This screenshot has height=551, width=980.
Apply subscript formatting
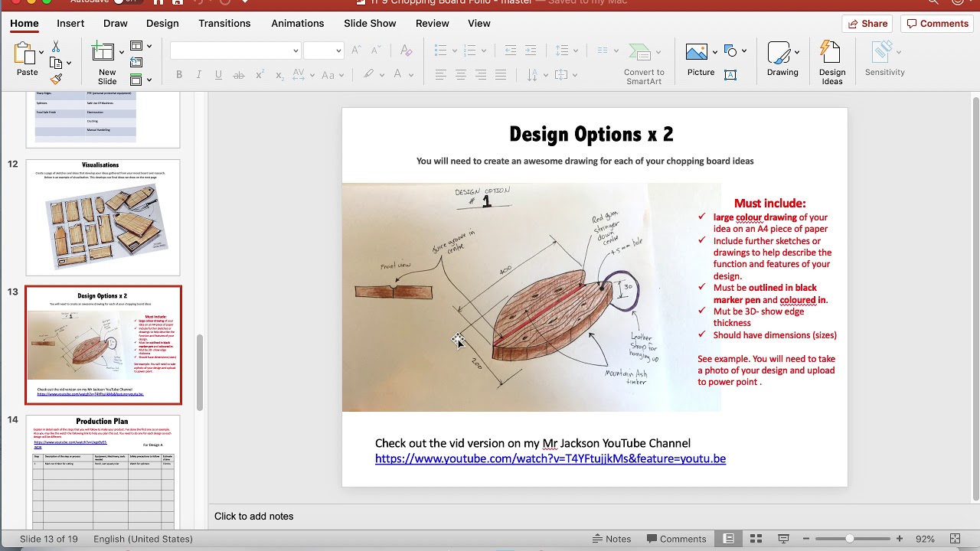279,75
